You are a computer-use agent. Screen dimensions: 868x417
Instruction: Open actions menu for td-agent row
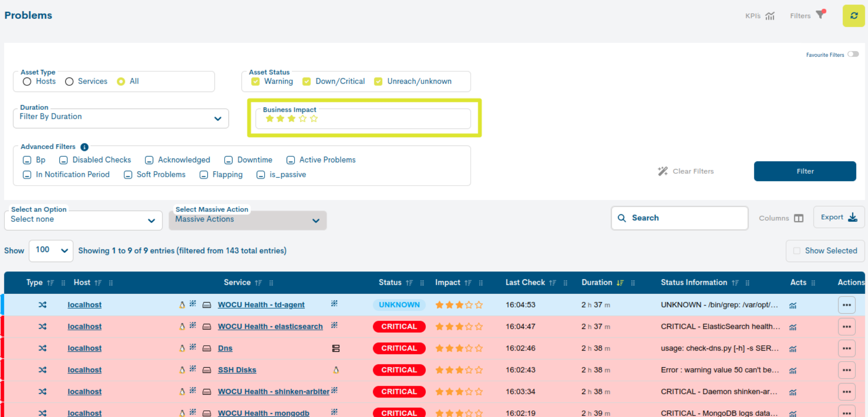pyautogui.click(x=846, y=305)
